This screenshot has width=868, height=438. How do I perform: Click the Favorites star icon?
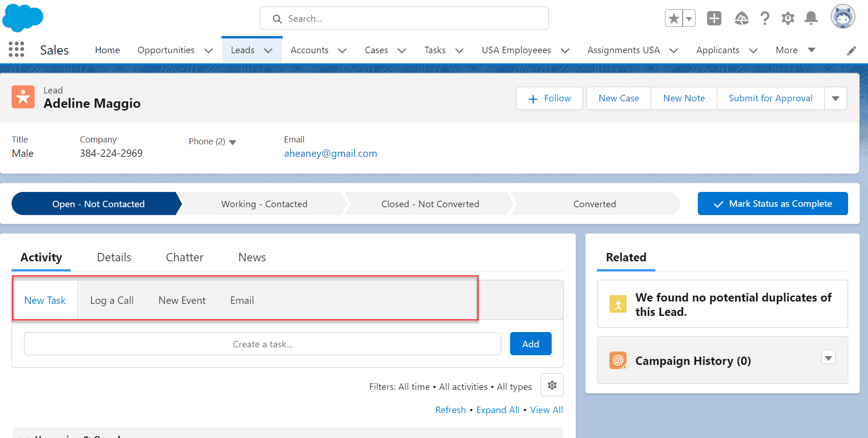pos(673,18)
